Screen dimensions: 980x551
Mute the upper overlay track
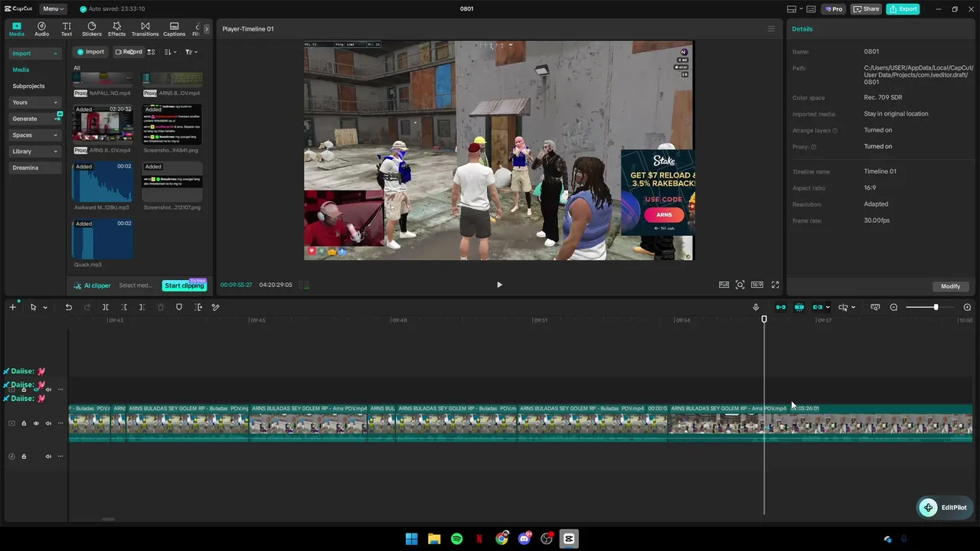pyautogui.click(x=48, y=390)
